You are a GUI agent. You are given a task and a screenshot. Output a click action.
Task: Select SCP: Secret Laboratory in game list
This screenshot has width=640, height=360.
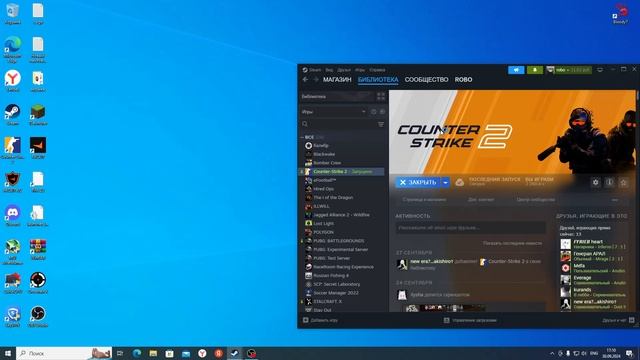click(x=336, y=284)
